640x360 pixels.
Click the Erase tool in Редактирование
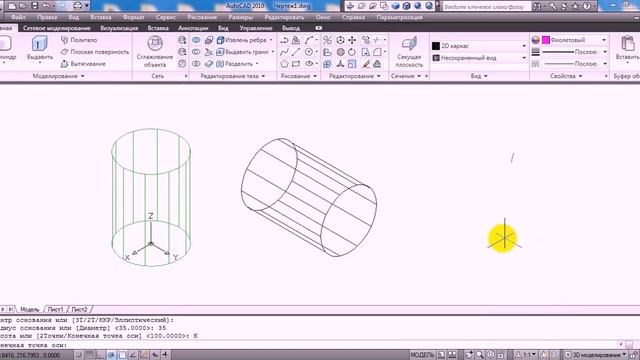[x=365, y=64]
